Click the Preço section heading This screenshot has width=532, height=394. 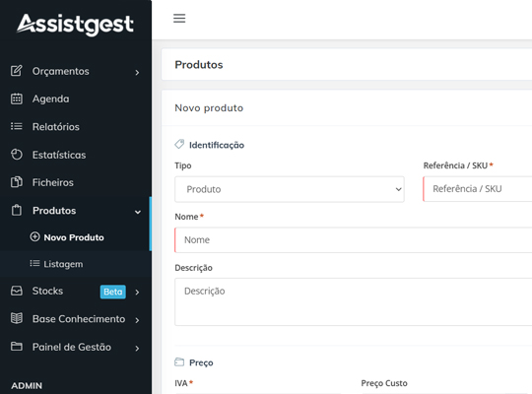(x=201, y=362)
